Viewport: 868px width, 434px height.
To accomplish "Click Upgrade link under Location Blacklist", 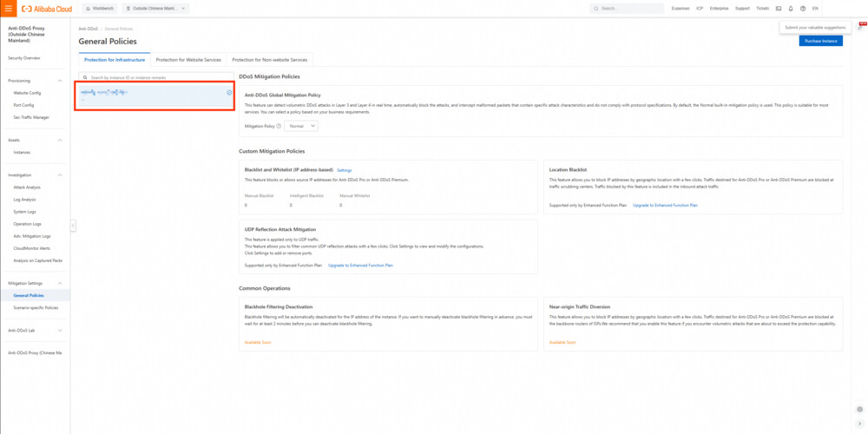I will (665, 206).
